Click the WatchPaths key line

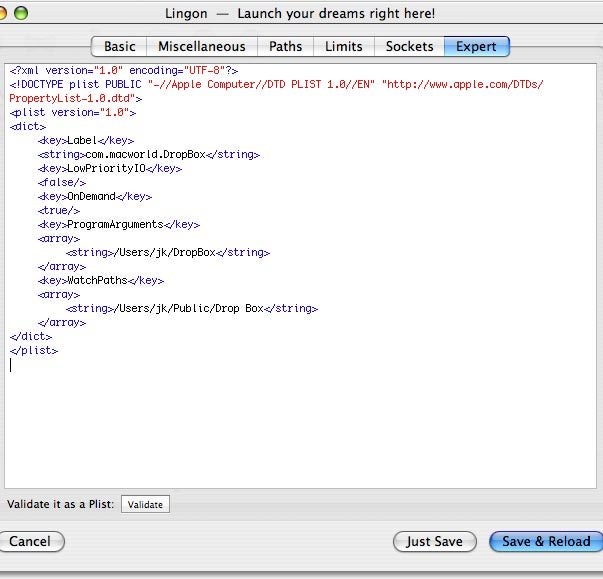click(x=101, y=281)
